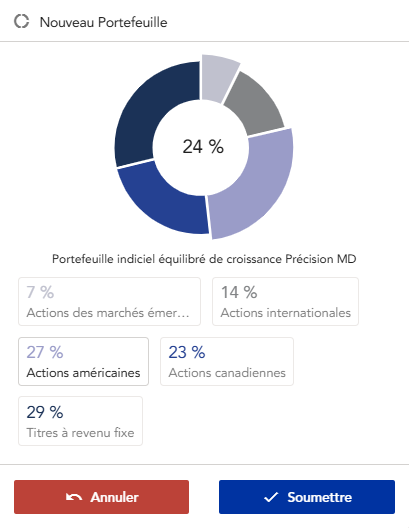The width and height of the screenshot is (409, 528).
Task: Toggle the 27 % Actions américaines card
Action: pyautogui.click(x=83, y=361)
